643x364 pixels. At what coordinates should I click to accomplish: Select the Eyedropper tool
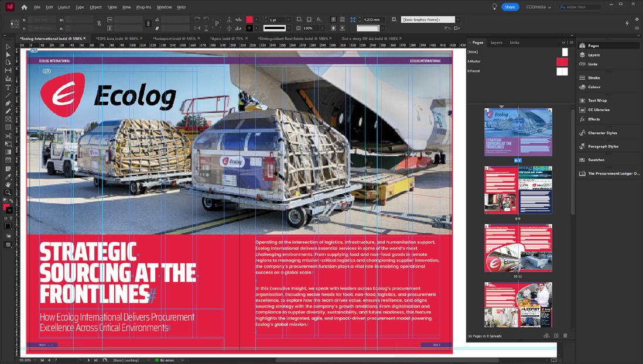8,177
